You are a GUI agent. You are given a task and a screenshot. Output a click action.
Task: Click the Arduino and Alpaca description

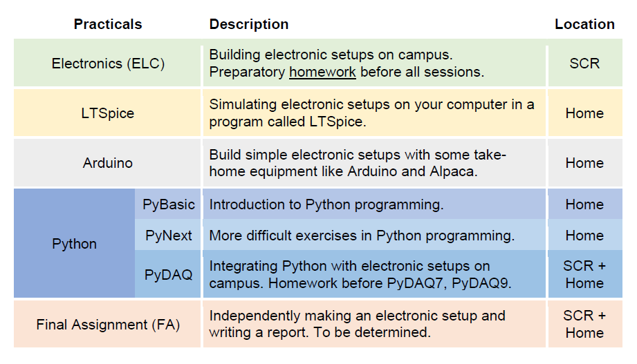(x=358, y=163)
